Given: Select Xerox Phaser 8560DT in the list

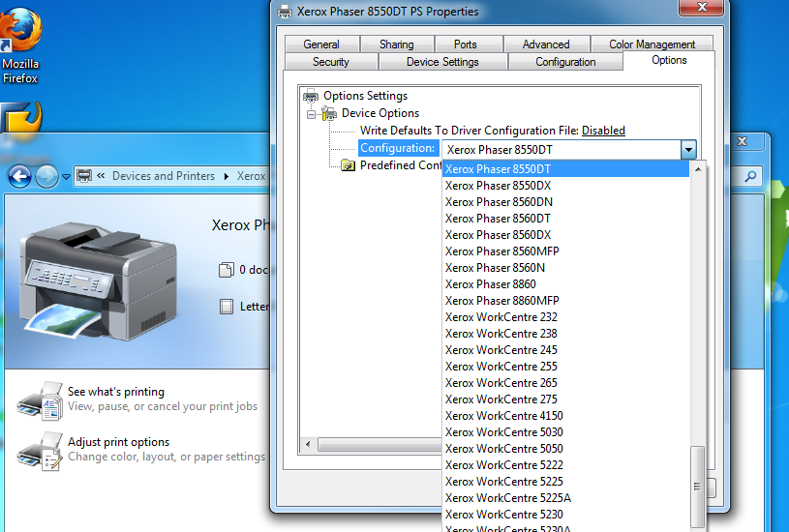Looking at the screenshot, I should click(565, 219).
